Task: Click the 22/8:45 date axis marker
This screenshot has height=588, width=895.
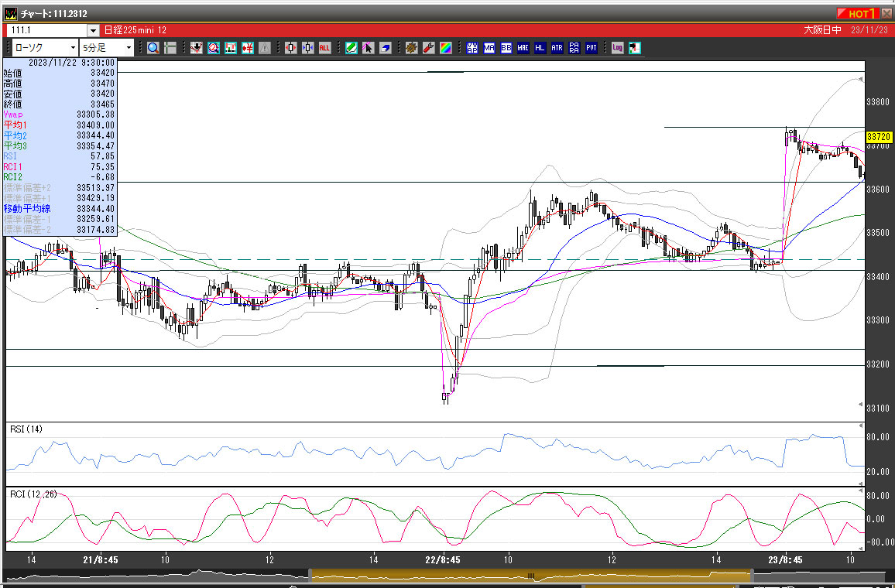Action: (442, 560)
